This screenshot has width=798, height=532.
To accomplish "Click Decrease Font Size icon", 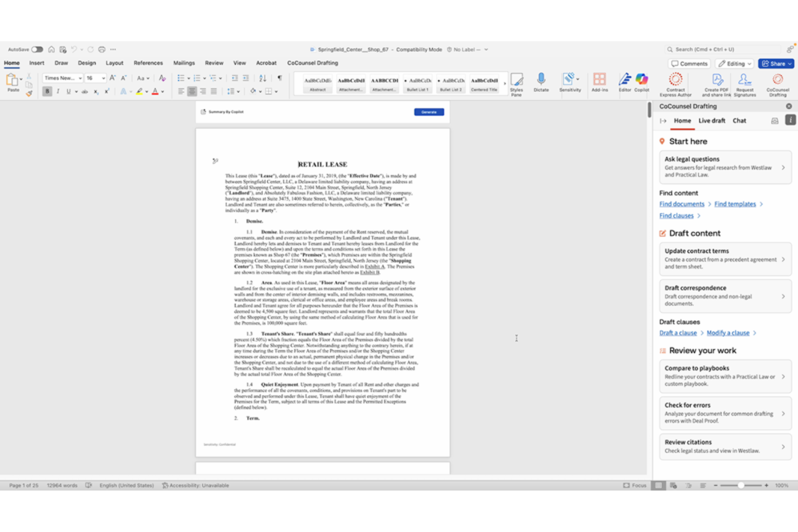I will [x=123, y=78].
